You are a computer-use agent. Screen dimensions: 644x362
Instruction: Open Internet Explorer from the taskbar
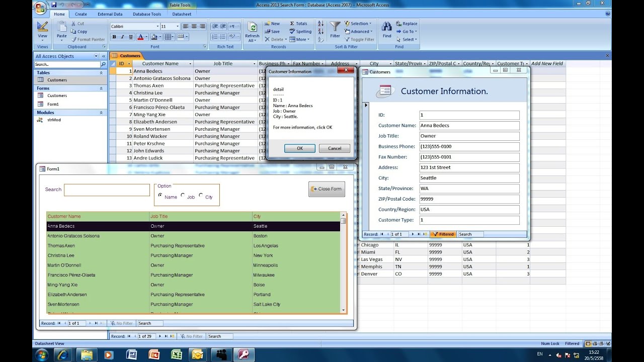point(62,354)
